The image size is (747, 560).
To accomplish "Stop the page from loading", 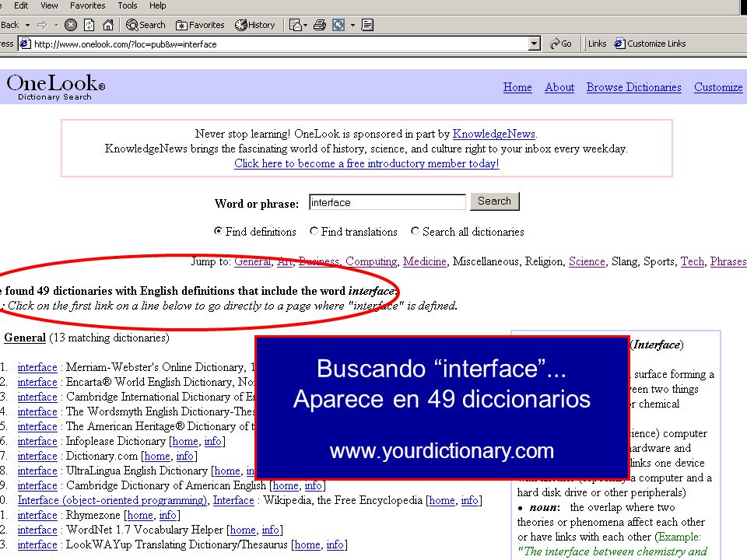I will [71, 25].
